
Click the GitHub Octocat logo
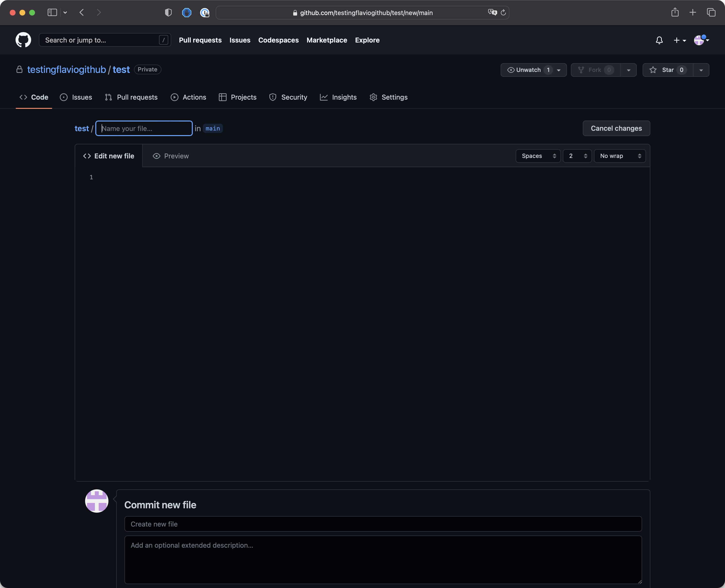tap(23, 40)
